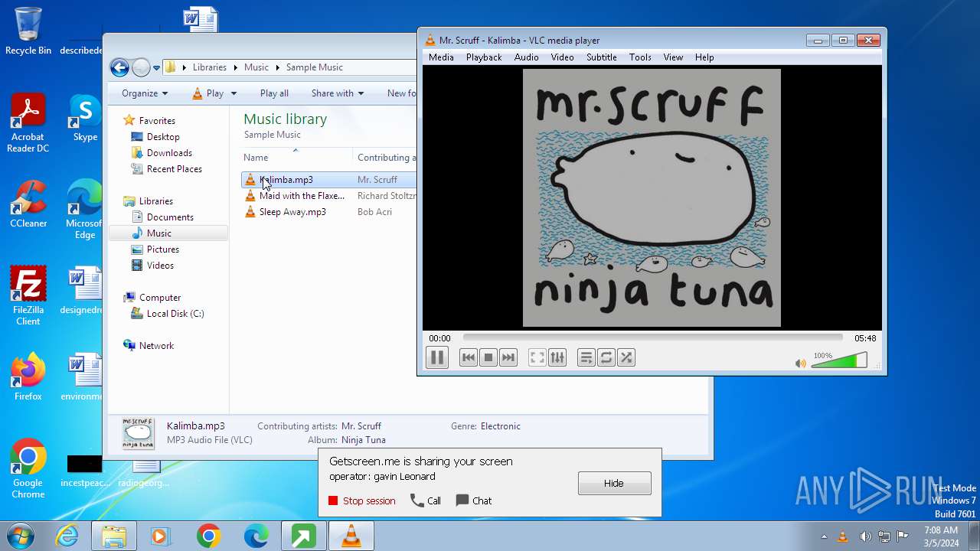The width and height of the screenshot is (980, 551).
Task: Open Recent Places in navigation pane
Action: click(175, 169)
